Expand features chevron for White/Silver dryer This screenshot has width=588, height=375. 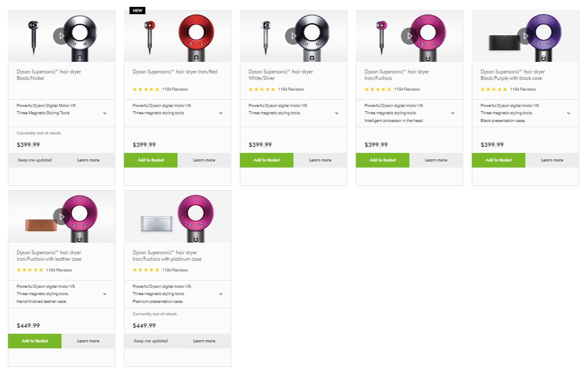(337, 113)
